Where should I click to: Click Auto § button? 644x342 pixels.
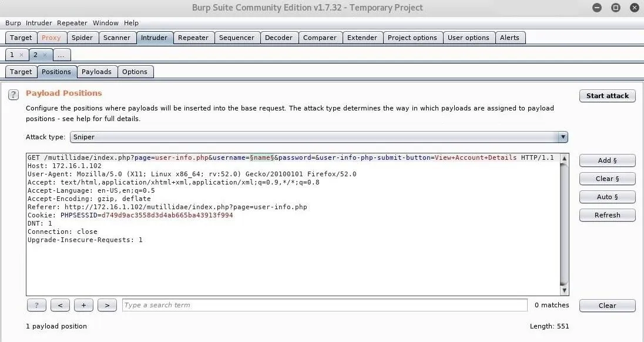(x=607, y=197)
